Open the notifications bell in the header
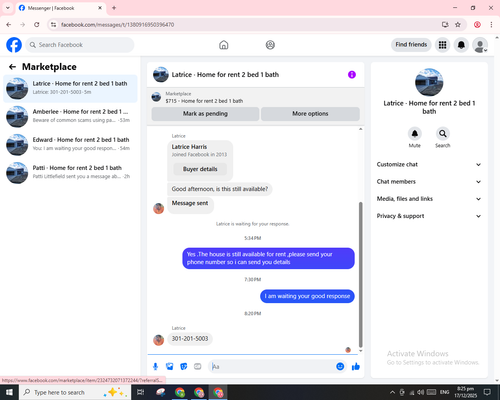Screen dimensions: 500x400 (x=461, y=45)
